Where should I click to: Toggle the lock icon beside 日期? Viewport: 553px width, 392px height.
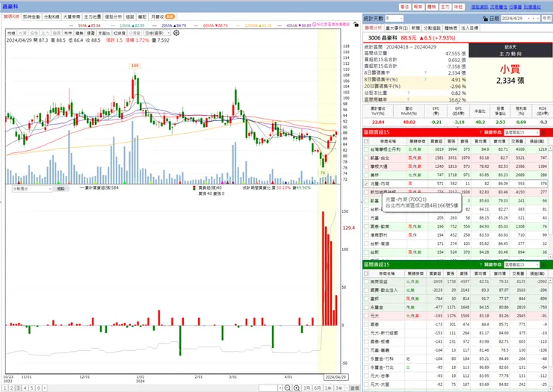click(x=485, y=19)
